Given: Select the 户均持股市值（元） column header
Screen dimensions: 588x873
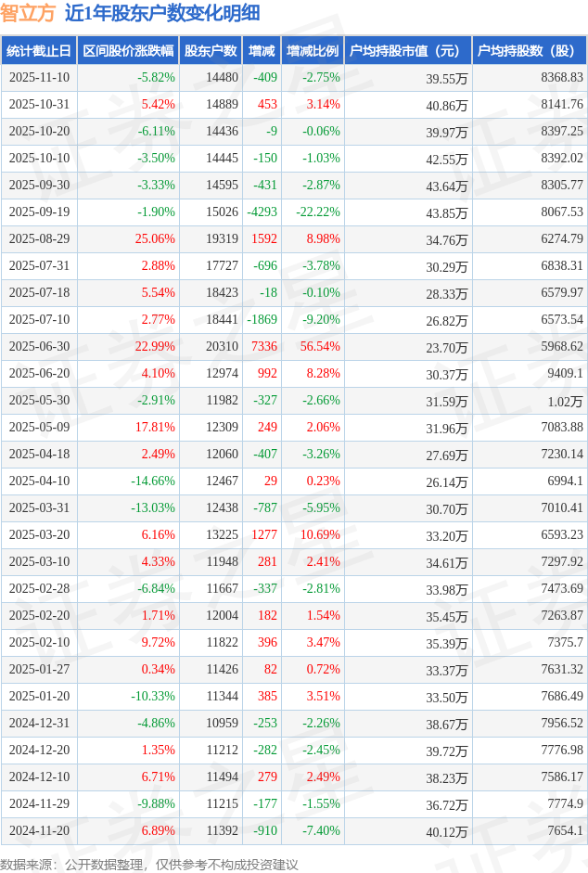Looking at the screenshot, I should pos(407,51).
